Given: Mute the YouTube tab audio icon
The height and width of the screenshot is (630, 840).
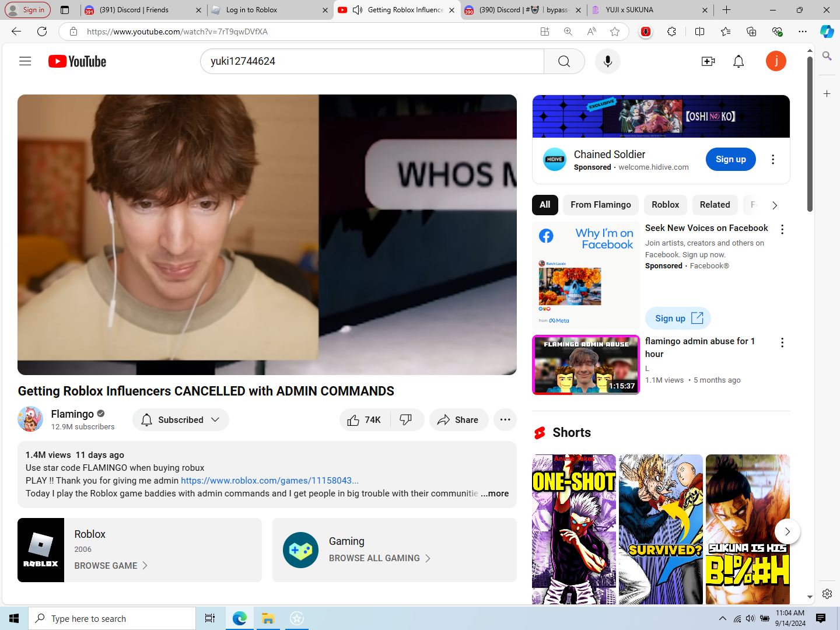Looking at the screenshot, I should [358, 10].
